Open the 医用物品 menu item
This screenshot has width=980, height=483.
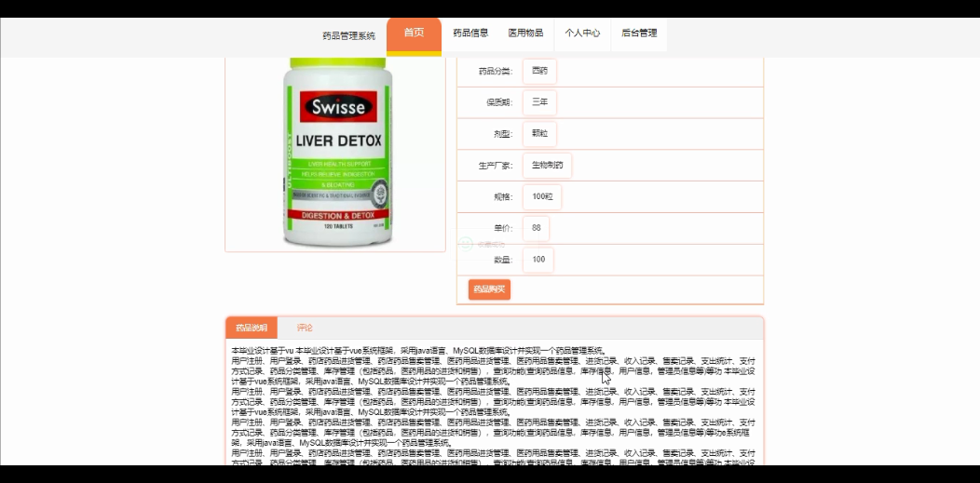pyautogui.click(x=525, y=34)
